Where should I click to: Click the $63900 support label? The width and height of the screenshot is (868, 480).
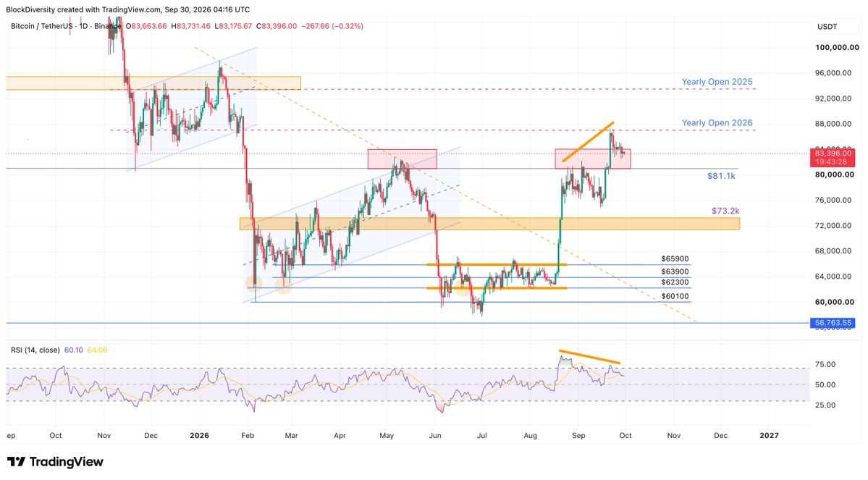tap(675, 271)
